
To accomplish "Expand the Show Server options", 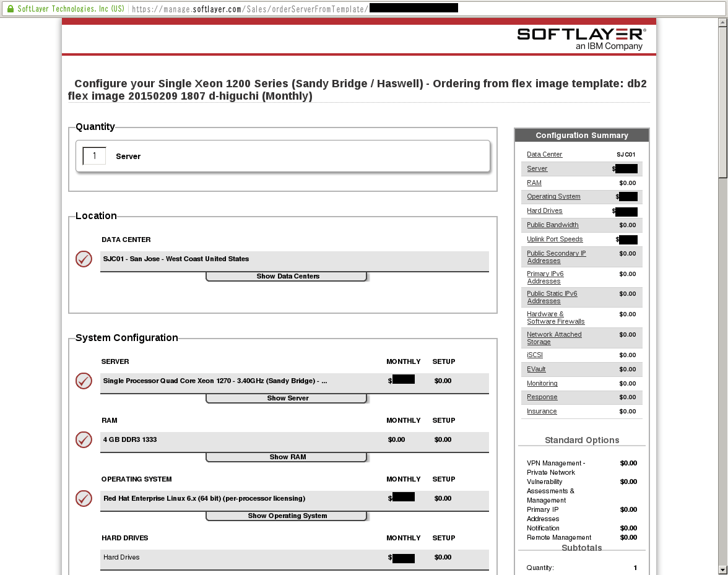I will pyautogui.click(x=287, y=399).
